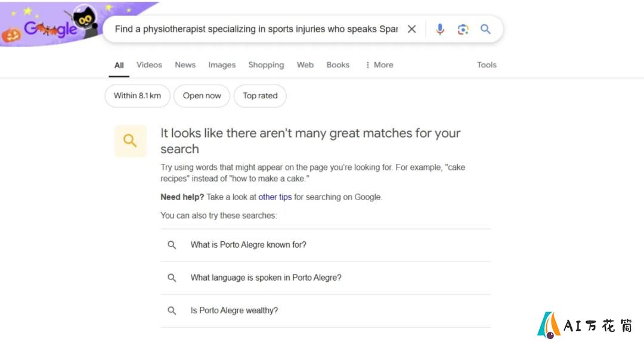Switch to the Images tab
The height and width of the screenshot is (342, 644).
click(222, 65)
